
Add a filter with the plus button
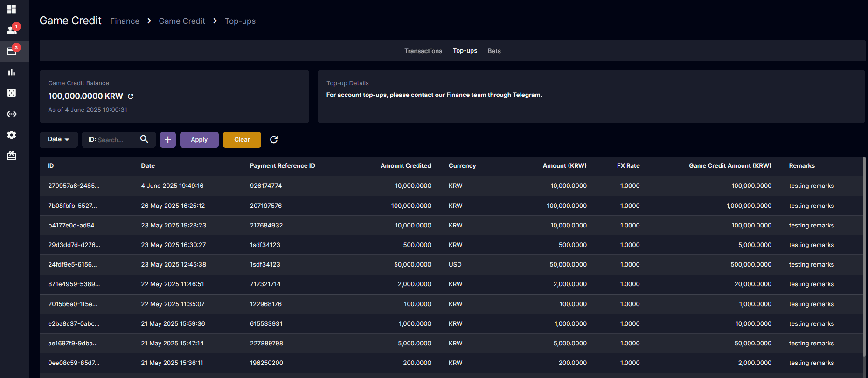point(168,140)
